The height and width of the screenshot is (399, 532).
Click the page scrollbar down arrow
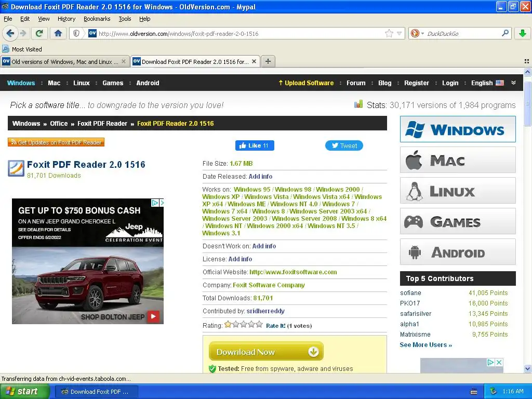coord(527,368)
